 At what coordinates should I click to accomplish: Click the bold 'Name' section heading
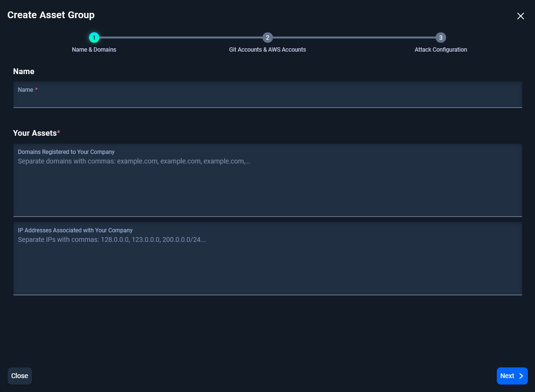pos(23,71)
